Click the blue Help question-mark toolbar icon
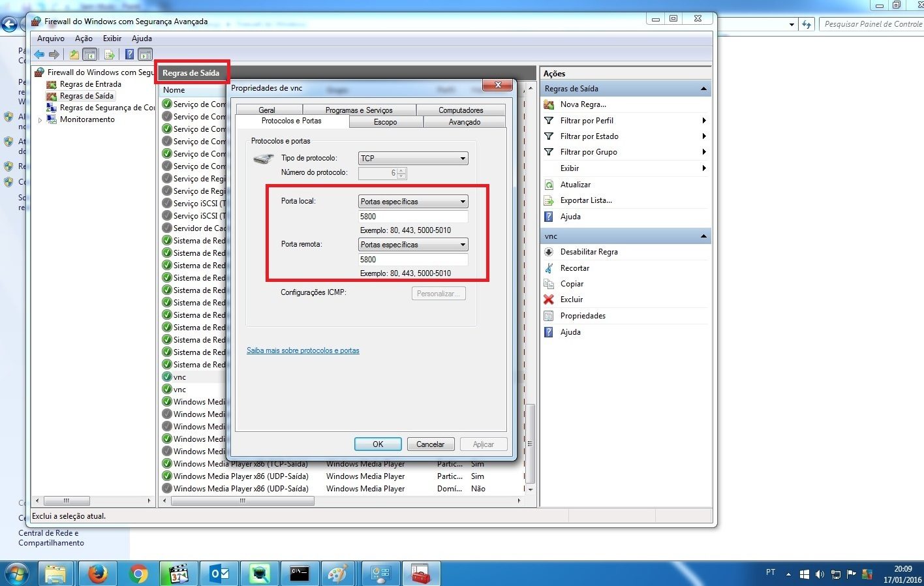Image resolution: width=924 pixels, height=586 pixels. [x=129, y=55]
